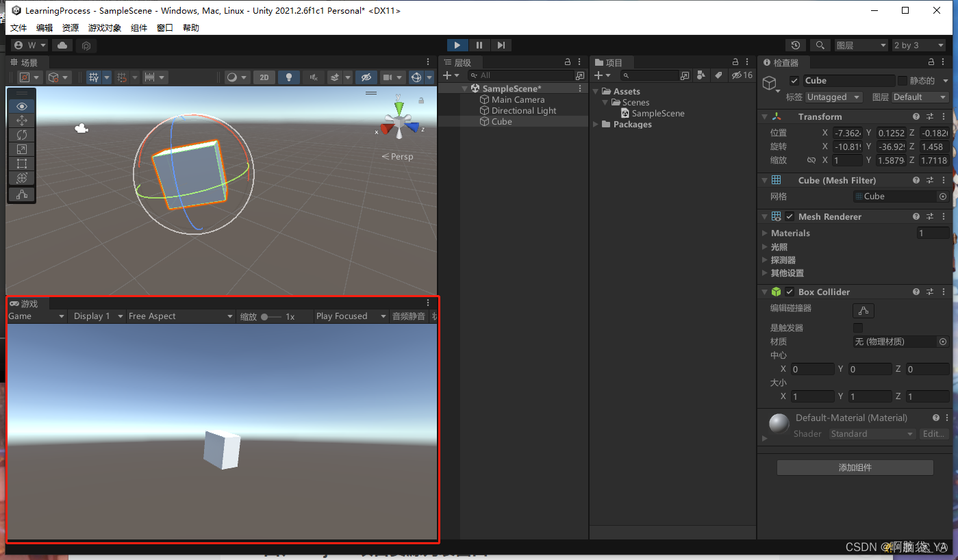Toggle 2D view mode in Scene toolbar
The width and height of the screenshot is (958, 560).
(x=264, y=77)
